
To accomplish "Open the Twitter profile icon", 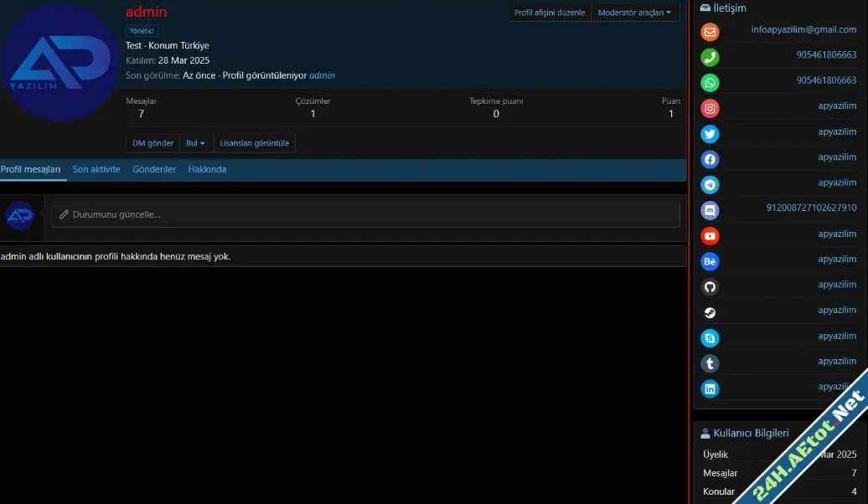I will [x=710, y=134].
